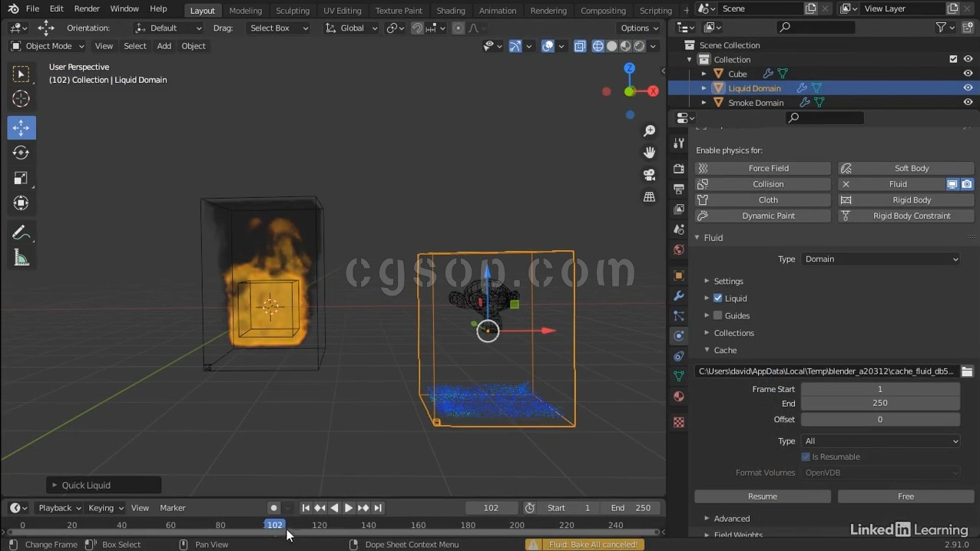The height and width of the screenshot is (551, 980).
Task: Enable Force Field physics
Action: click(763, 168)
